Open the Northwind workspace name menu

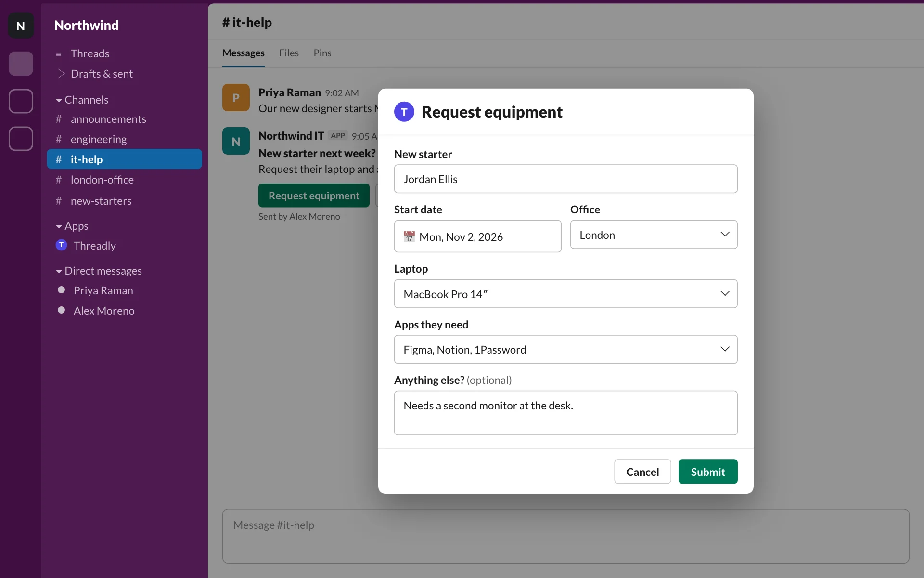click(x=86, y=25)
